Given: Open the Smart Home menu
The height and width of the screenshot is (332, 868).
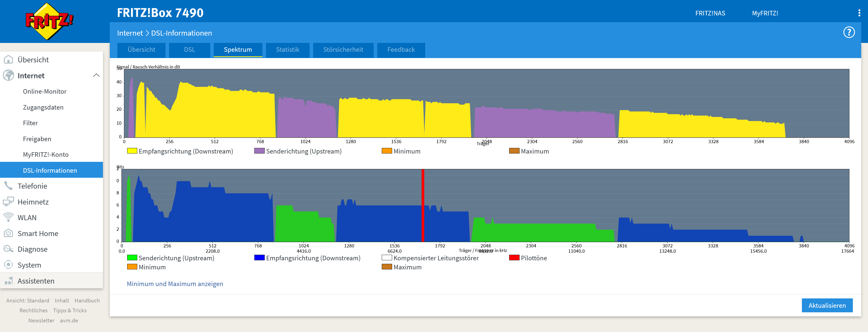Looking at the screenshot, I should (51, 233).
